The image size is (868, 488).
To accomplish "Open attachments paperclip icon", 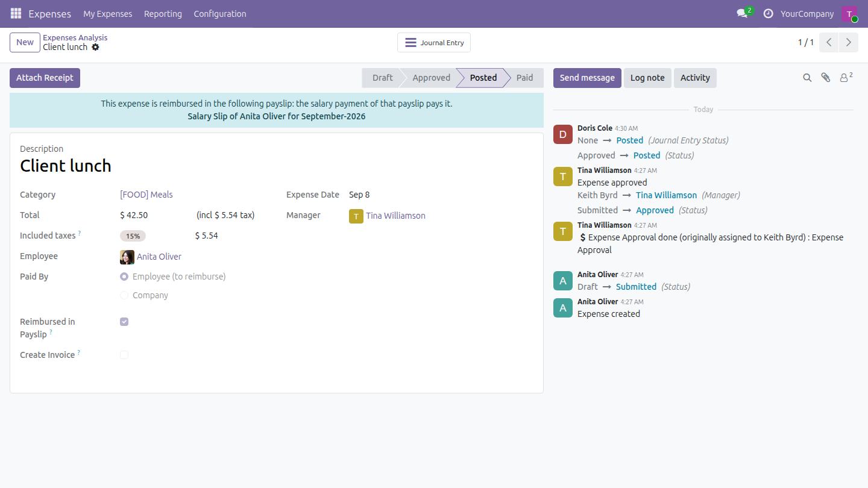I will (826, 78).
